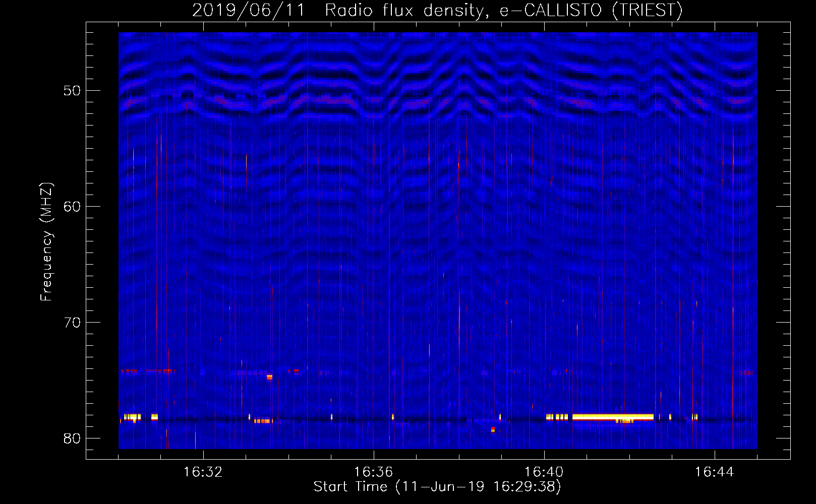Click the 16:44 time tick label
This screenshot has width=816, height=504.
click(714, 472)
